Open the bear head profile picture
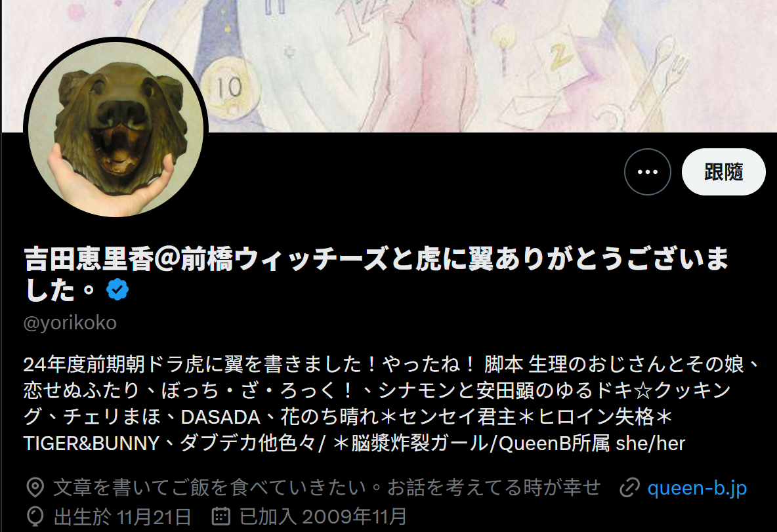The width and height of the screenshot is (777, 532). 116,129
